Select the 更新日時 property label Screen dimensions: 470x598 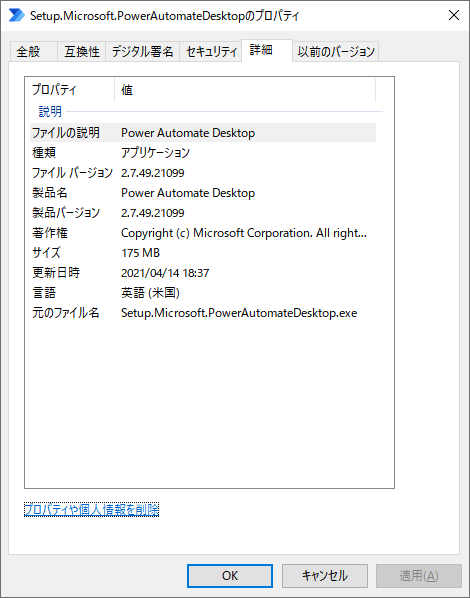pyautogui.click(x=56, y=273)
